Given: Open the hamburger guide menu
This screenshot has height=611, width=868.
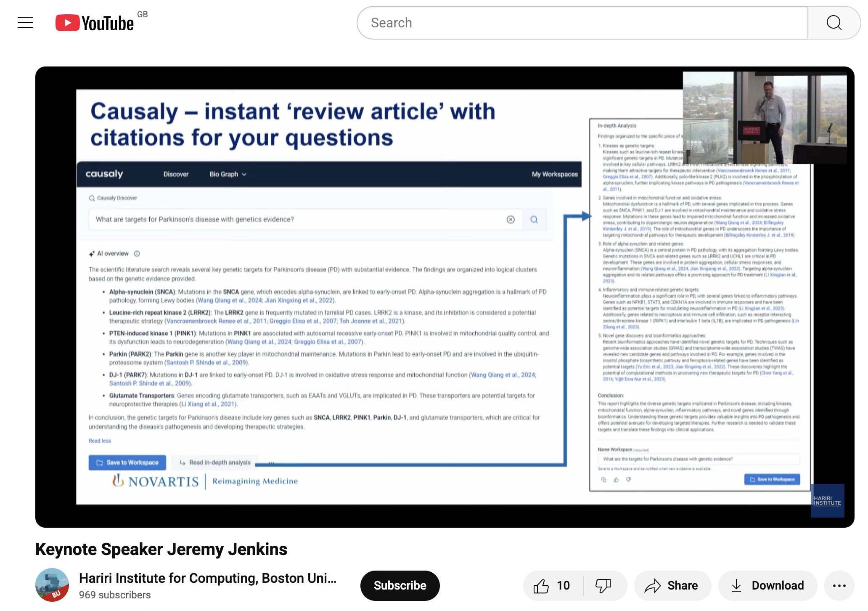Looking at the screenshot, I should (25, 22).
